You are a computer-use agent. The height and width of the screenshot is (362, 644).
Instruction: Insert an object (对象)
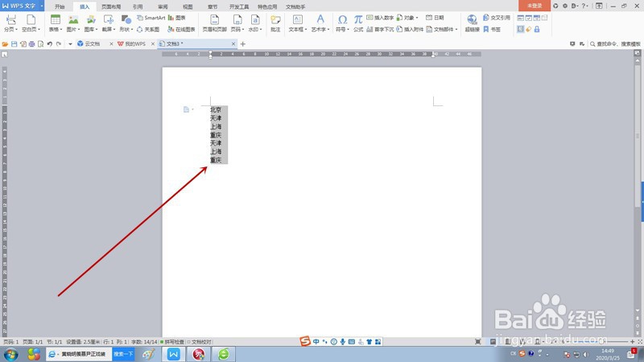(x=407, y=18)
